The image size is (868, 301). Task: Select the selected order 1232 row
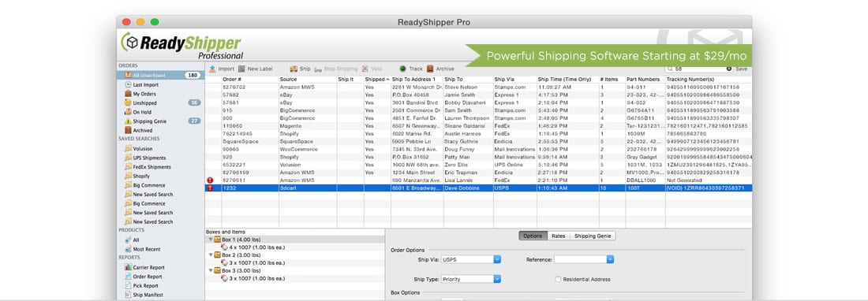click(x=478, y=188)
